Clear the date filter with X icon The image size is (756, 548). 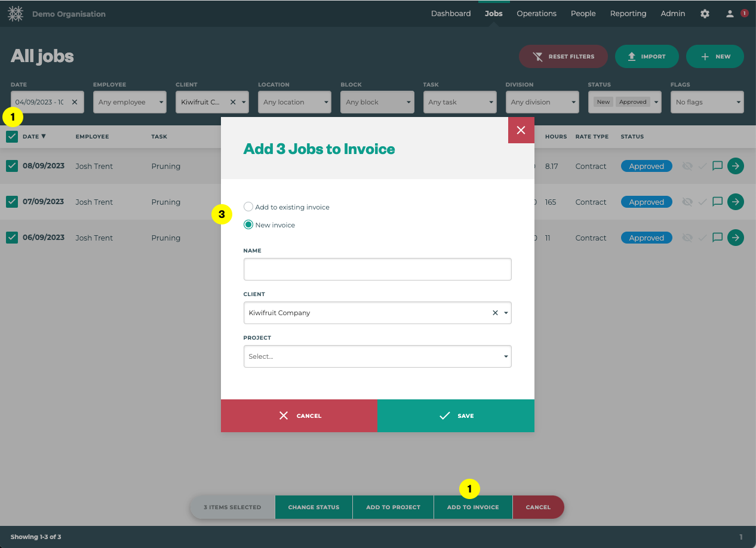[x=75, y=102]
